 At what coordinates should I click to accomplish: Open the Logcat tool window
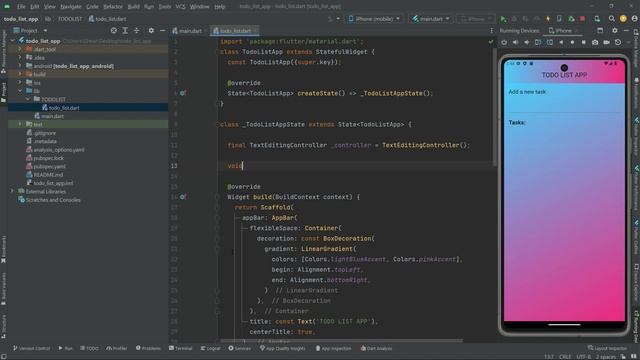click(x=211, y=348)
